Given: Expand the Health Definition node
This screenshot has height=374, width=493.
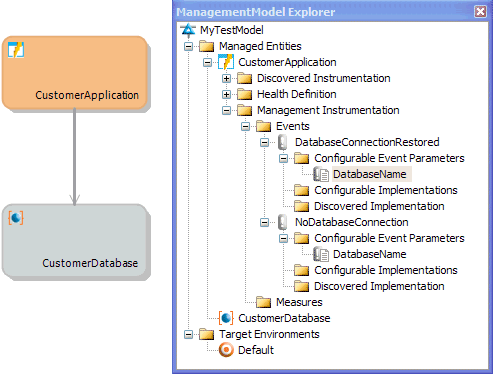Looking at the screenshot, I should point(227,94).
